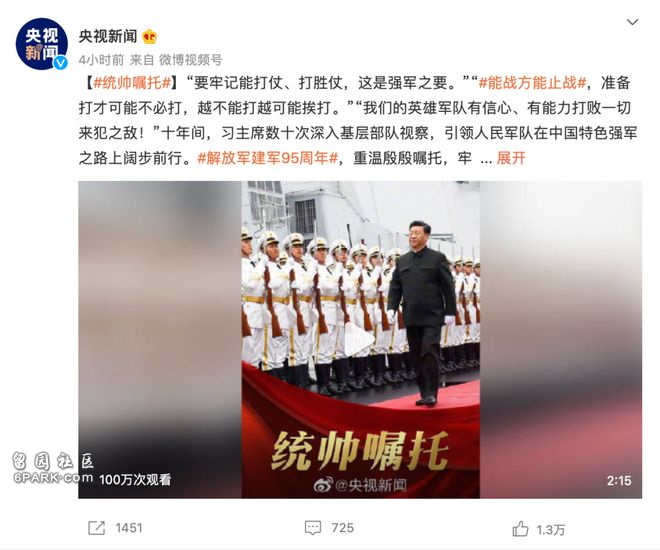Click the 4小时前 timestamp
This screenshot has height=550, width=660.
tap(101, 60)
